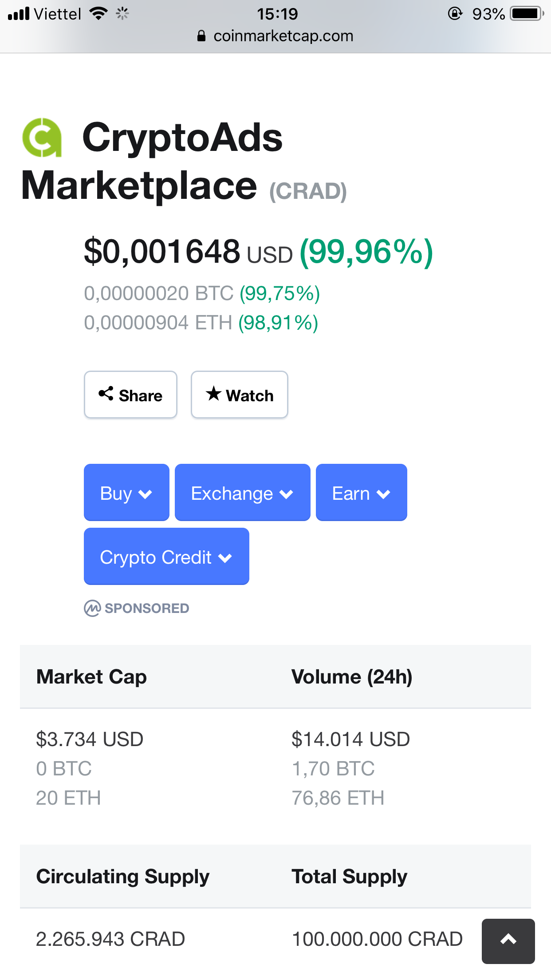Open the Crypto Credit dropdown
Viewport: 551px width, 980px height.
[166, 557]
